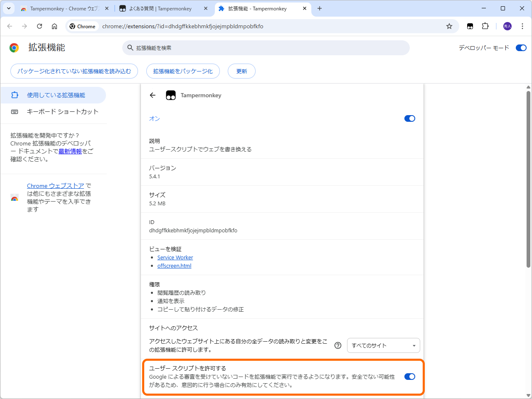The height and width of the screenshot is (399, 532).
Task: Return to extensions list via back arrow
Action: pyautogui.click(x=153, y=95)
